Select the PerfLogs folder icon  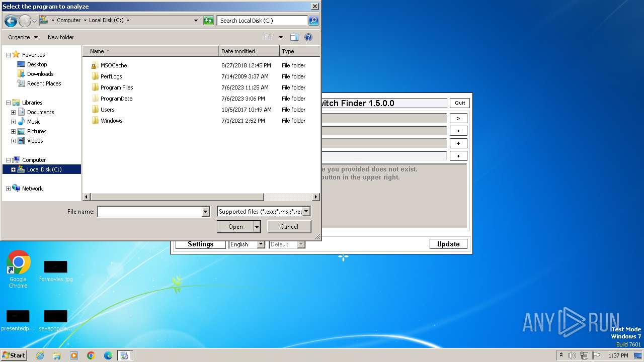click(95, 76)
